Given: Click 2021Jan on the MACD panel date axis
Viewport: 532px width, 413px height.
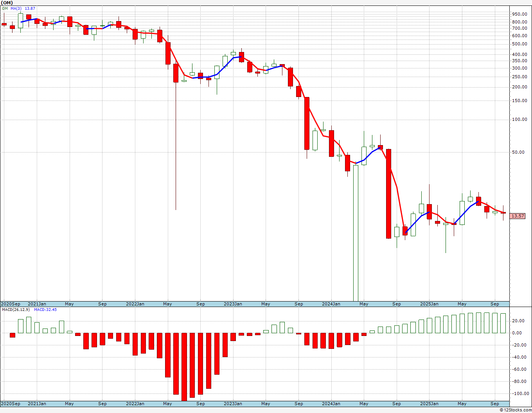Looking at the screenshot, I should [x=37, y=404].
